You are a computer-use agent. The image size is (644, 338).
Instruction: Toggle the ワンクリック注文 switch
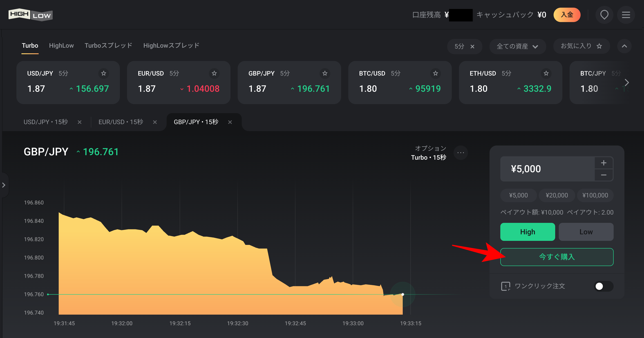[603, 286]
